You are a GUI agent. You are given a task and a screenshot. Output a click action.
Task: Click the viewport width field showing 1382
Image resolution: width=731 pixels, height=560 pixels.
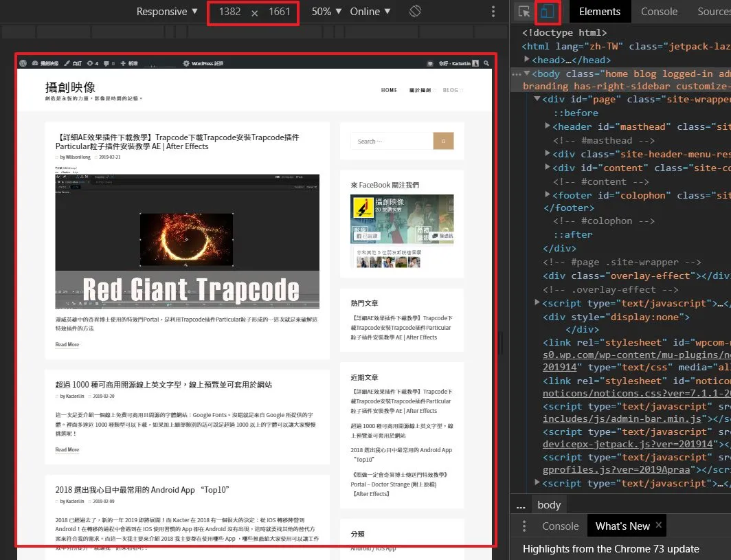coord(230,12)
